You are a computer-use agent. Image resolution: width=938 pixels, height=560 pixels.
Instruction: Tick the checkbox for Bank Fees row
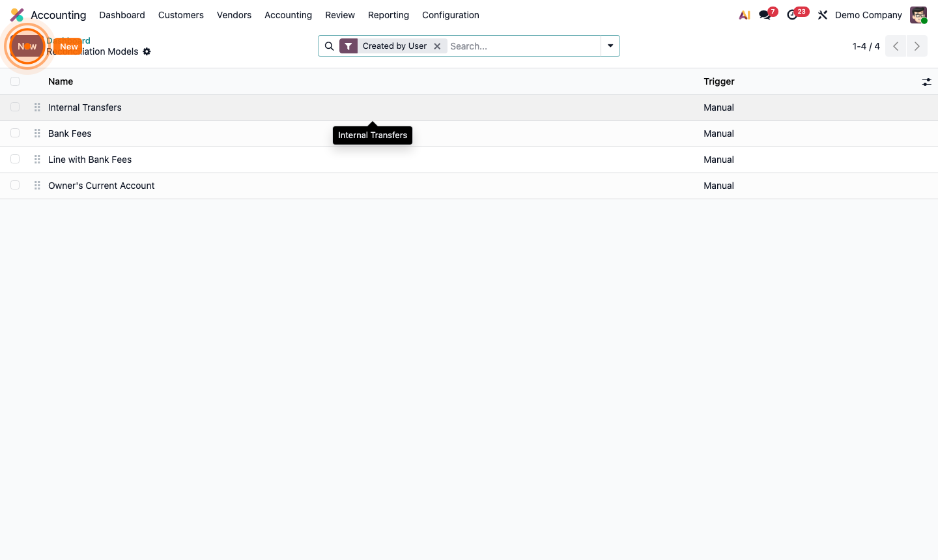pyautogui.click(x=15, y=133)
